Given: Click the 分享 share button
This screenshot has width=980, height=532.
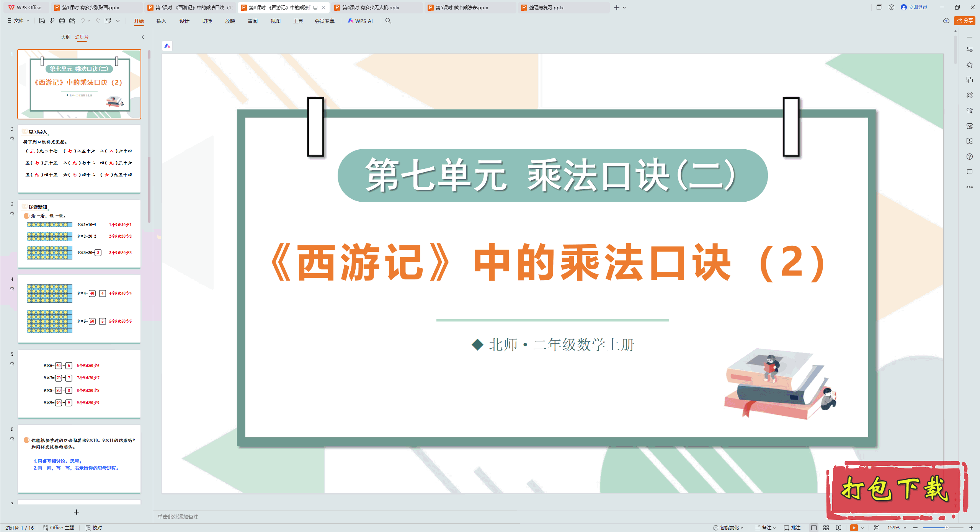Looking at the screenshot, I should (x=965, y=21).
